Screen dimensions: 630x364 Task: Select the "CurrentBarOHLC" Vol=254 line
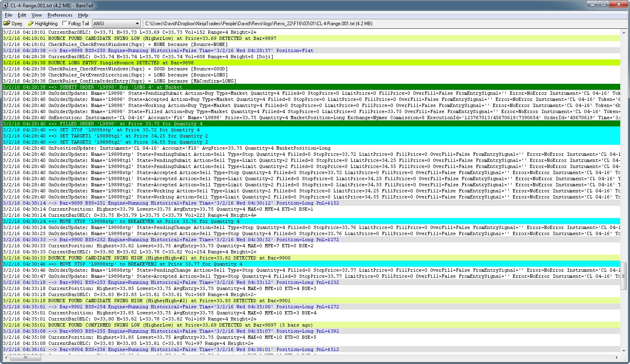point(311,252)
